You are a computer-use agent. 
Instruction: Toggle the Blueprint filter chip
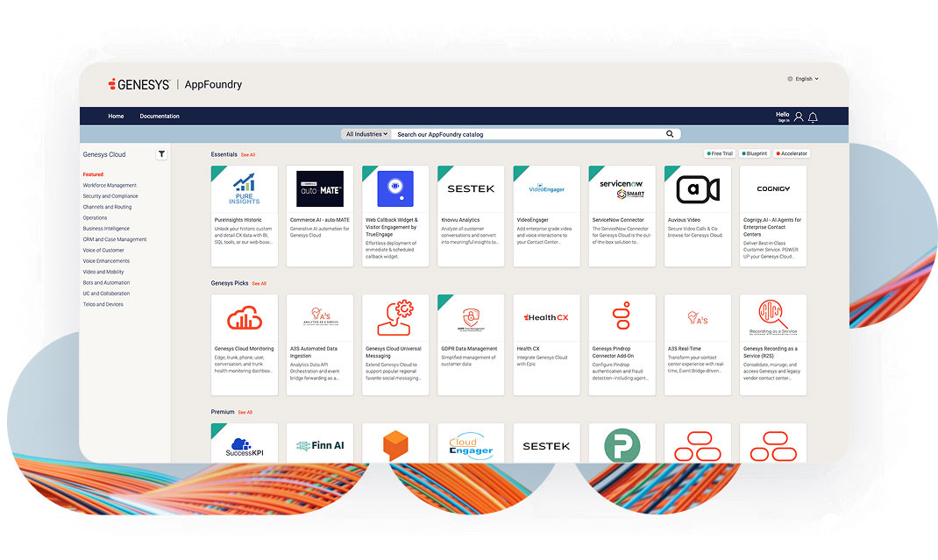coord(755,153)
